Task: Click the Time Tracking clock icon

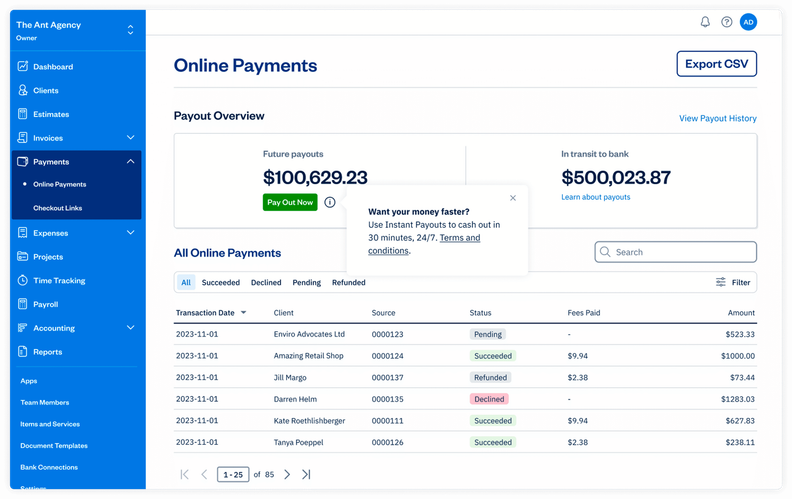Action: (x=22, y=280)
